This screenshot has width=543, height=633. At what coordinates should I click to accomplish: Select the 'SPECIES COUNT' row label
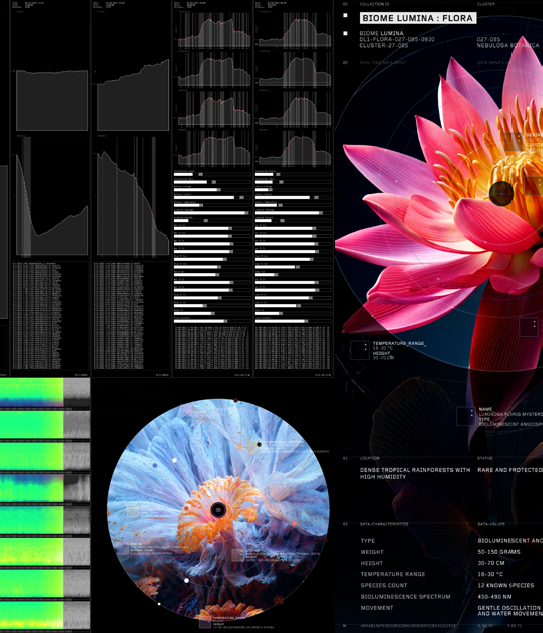click(x=384, y=585)
